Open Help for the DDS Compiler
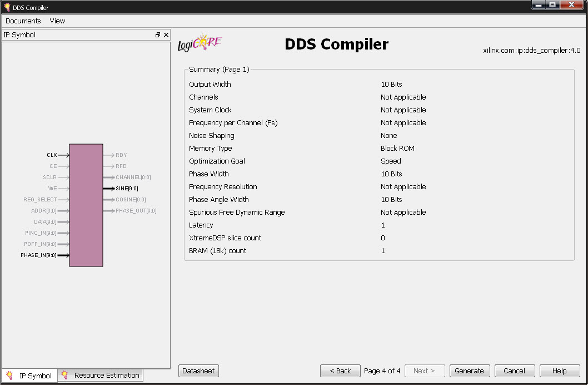Viewport: 588px width, 385px height. tap(559, 371)
